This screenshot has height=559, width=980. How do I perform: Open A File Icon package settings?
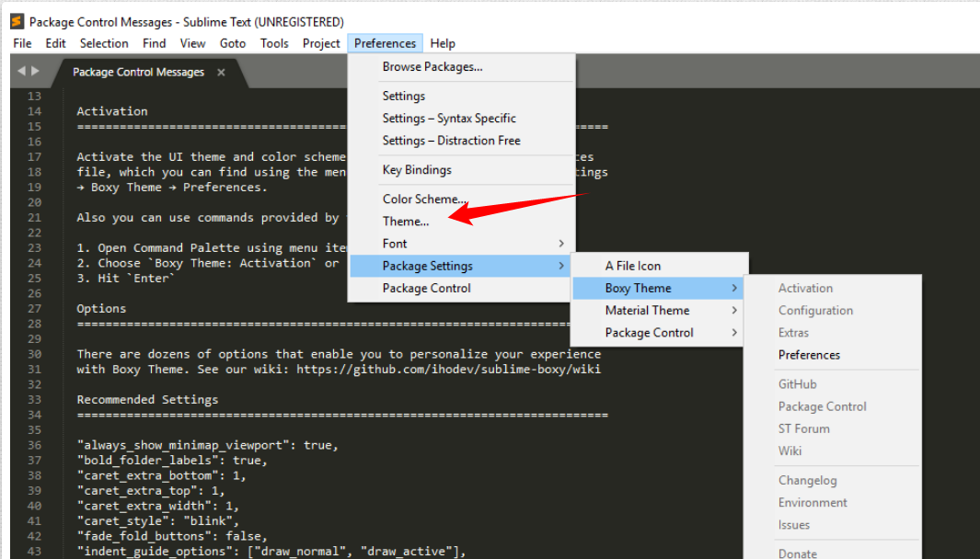633,266
